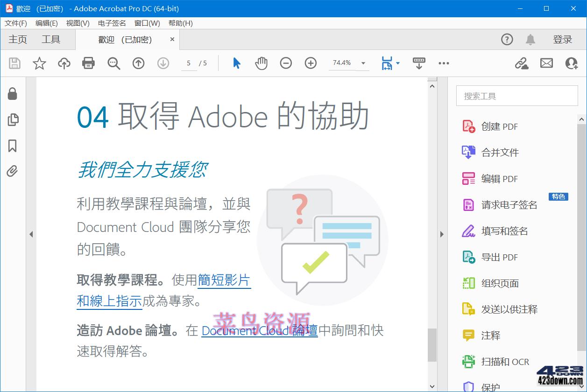Viewport: 587px width, 392px height.
Task: Toggle the Hand tool for panning
Action: click(x=261, y=63)
